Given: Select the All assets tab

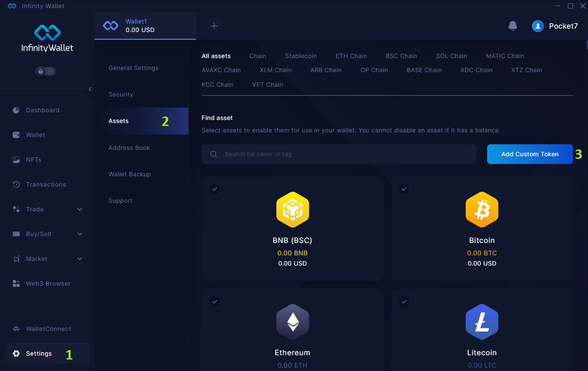Looking at the screenshot, I should coord(216,56).
